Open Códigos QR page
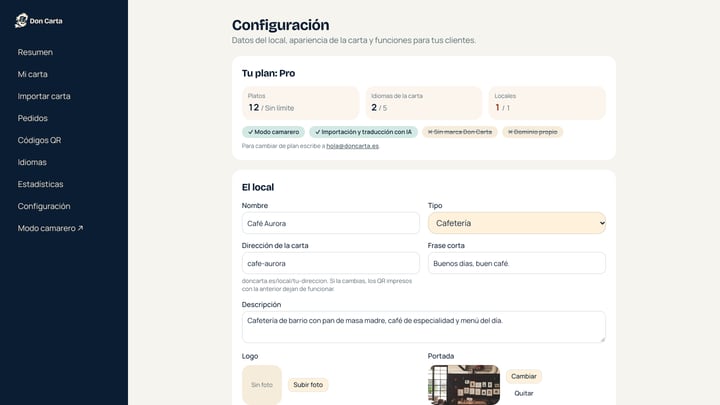This screenshot has width=720, height=405. pos(39,141)
